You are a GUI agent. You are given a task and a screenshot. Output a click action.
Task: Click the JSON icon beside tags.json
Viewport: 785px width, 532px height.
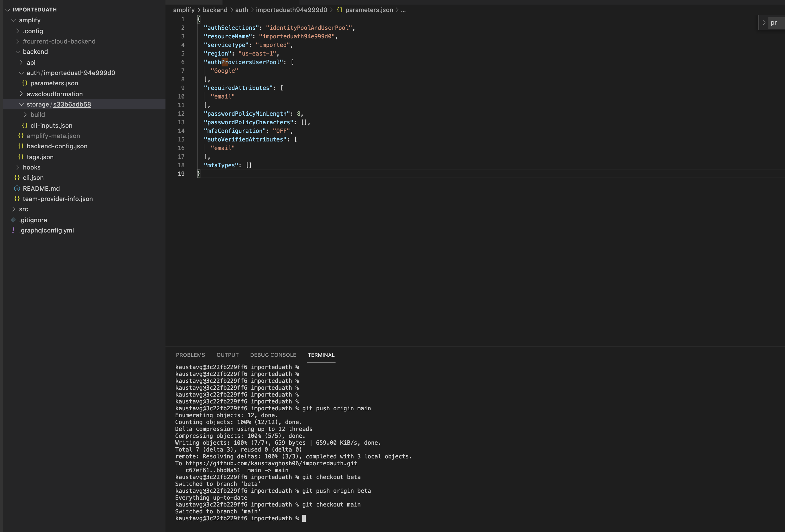(x=20, y=157)
